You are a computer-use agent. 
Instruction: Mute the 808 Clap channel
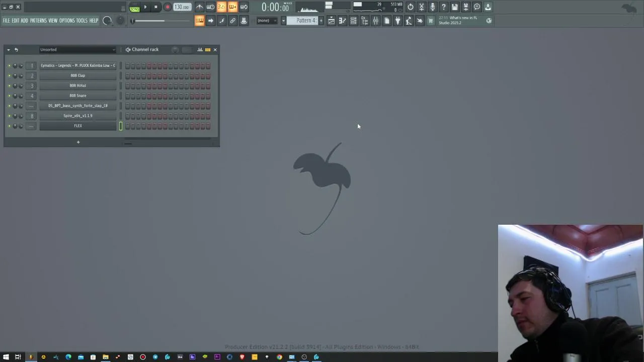(x=9, y=75)
